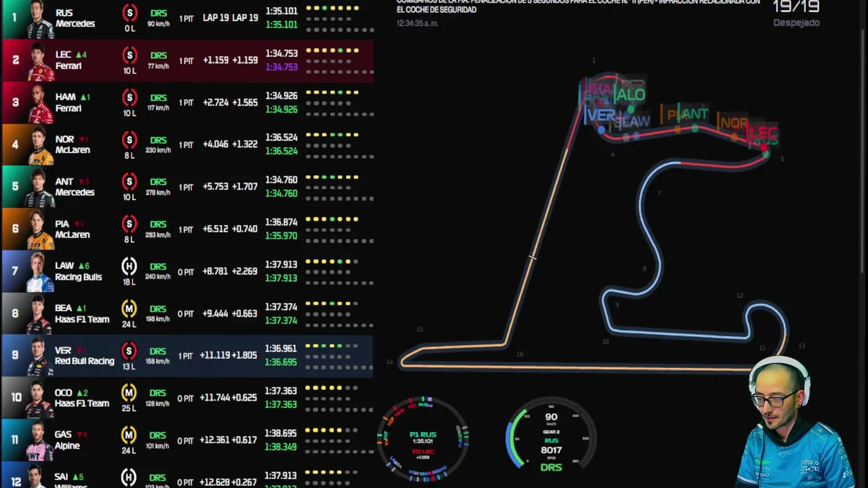Viewport: 868px width, 488px height.
Task: Click the ANT marker on the track map
Action: 695,114
